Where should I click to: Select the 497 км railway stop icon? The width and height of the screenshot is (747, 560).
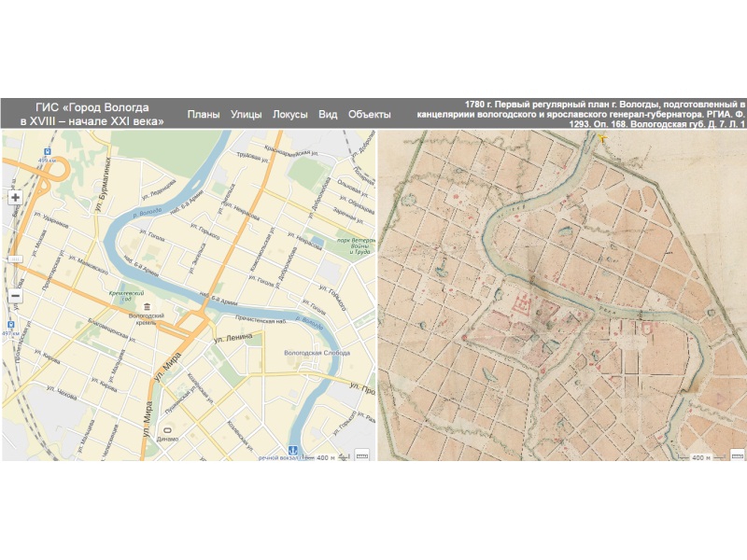10,324
